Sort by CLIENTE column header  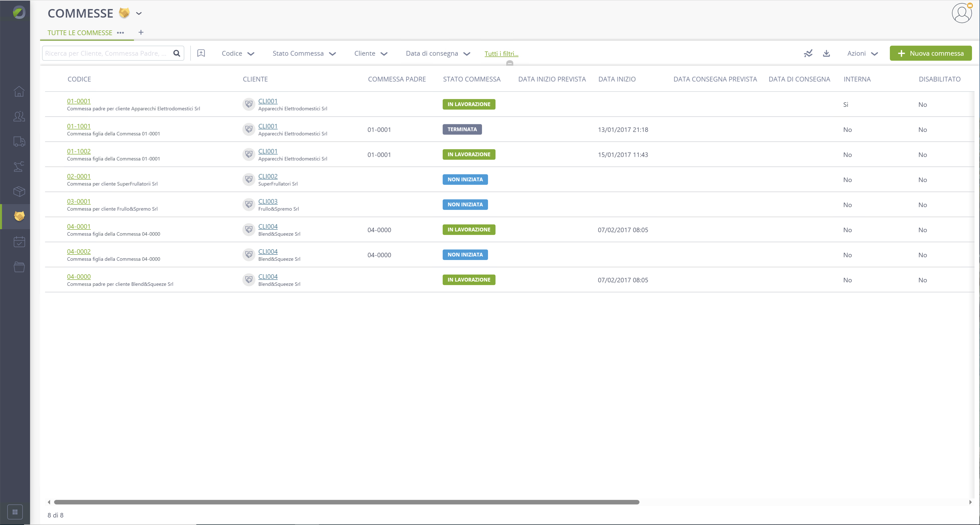point(255,79)
